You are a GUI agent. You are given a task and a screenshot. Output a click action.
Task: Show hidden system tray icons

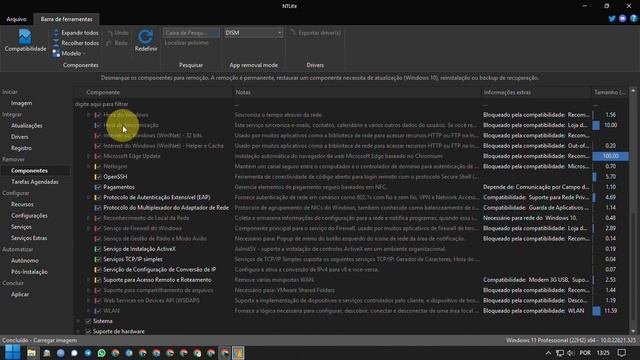pos(548,353)
